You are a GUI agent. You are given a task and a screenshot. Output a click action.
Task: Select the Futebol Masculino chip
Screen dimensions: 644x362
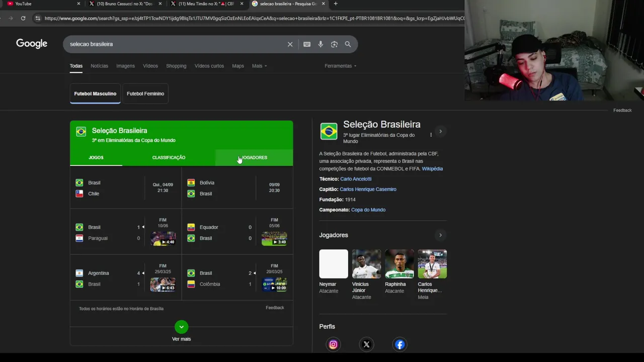[95, 94]
